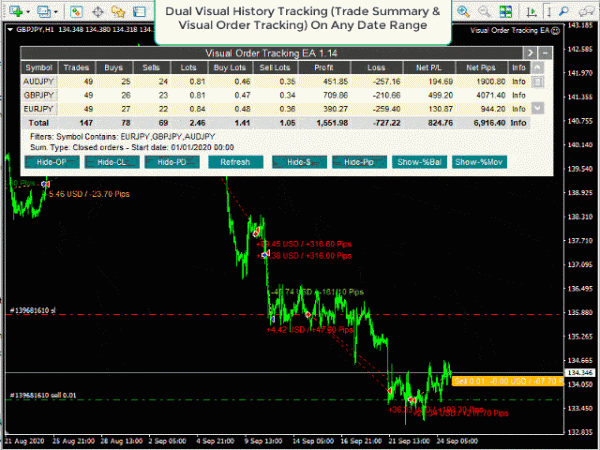Click Info in the Total row
Image resolution: width=600 pixels, height=450 pixels.
point(518,120)
